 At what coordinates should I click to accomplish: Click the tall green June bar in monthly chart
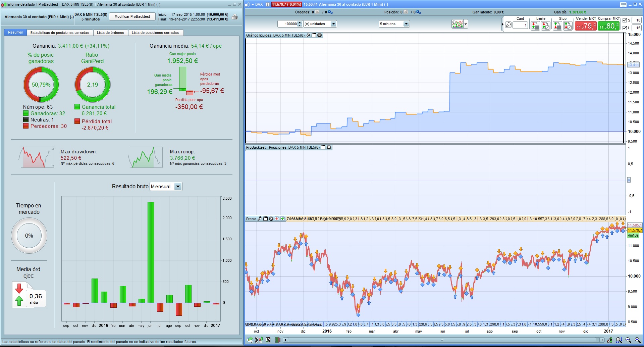151,252
